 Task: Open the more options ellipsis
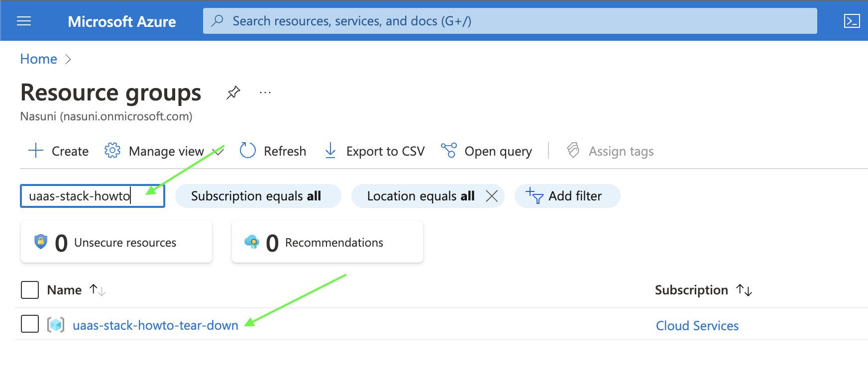265,92
